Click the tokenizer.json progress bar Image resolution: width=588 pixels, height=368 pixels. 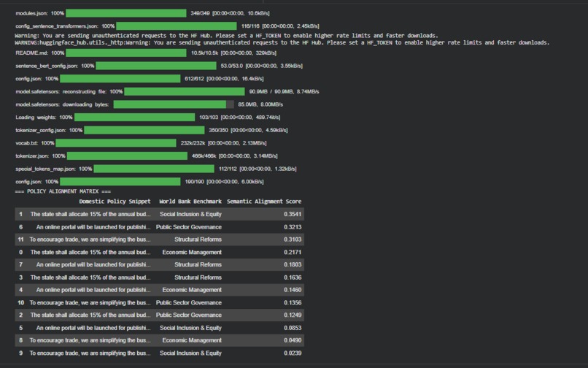(127, 156)
